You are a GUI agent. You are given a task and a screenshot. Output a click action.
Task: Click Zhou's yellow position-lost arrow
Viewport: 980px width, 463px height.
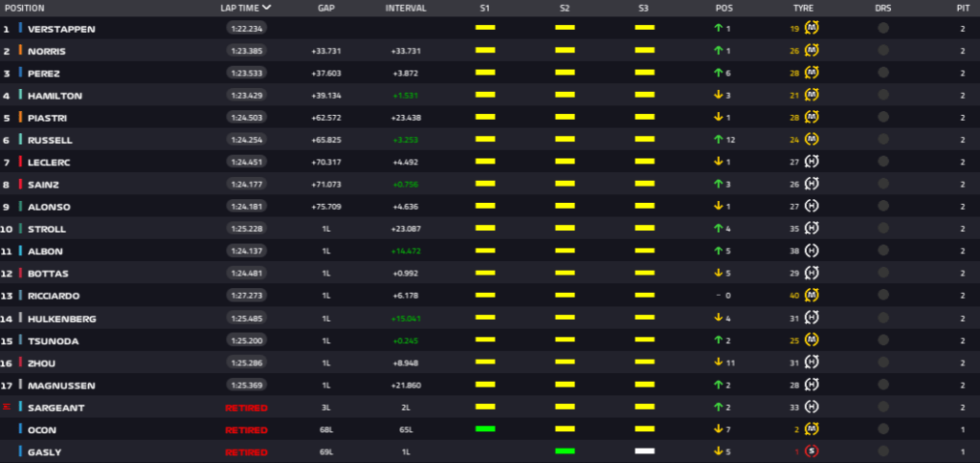pos(718,363)
